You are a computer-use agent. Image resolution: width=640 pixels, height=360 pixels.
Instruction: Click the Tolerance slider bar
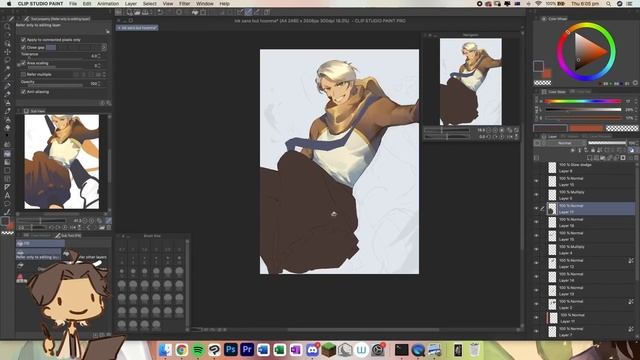pos(55,59)
